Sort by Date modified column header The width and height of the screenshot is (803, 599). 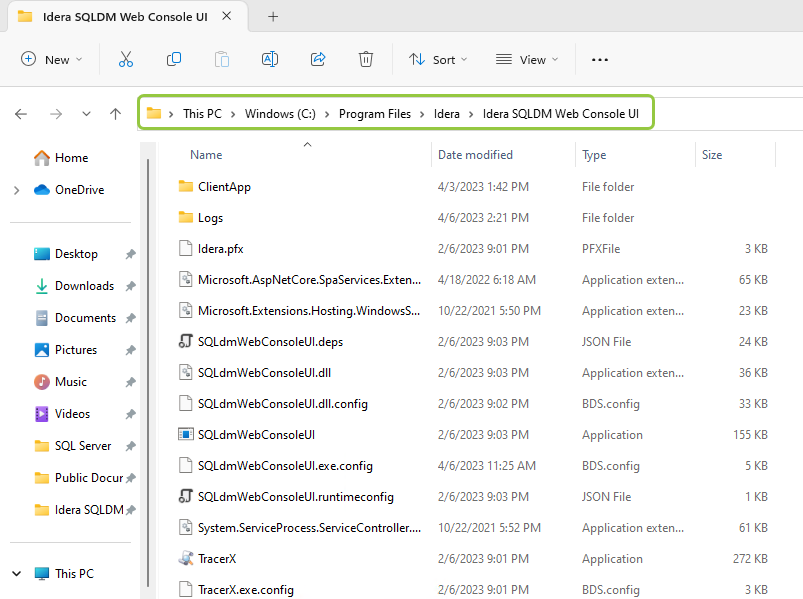[475, 155]
